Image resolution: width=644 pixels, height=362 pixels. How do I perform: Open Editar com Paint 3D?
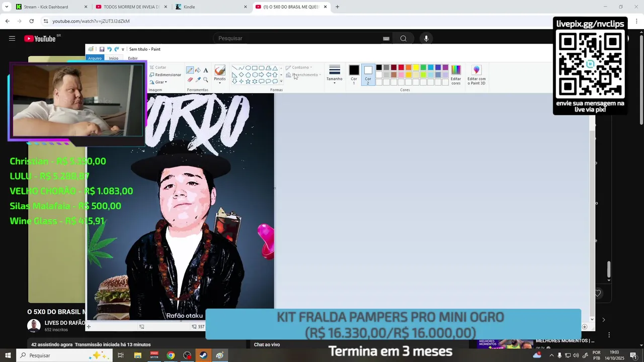pos(476,75)
